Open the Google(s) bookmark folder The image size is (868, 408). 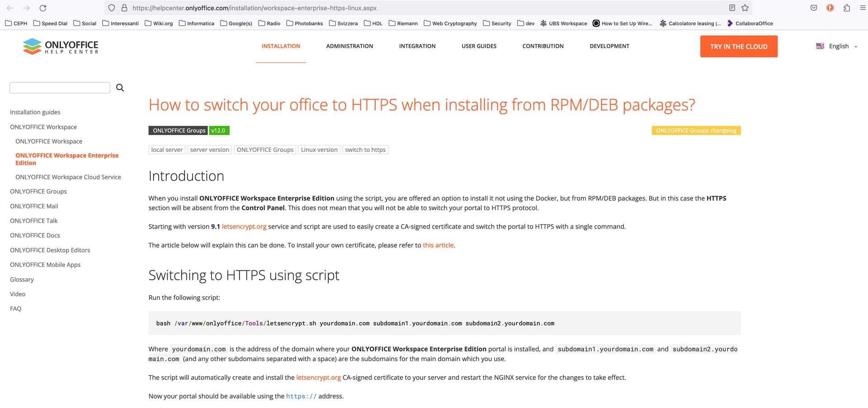pyautogui.click(x=236, y=23)
